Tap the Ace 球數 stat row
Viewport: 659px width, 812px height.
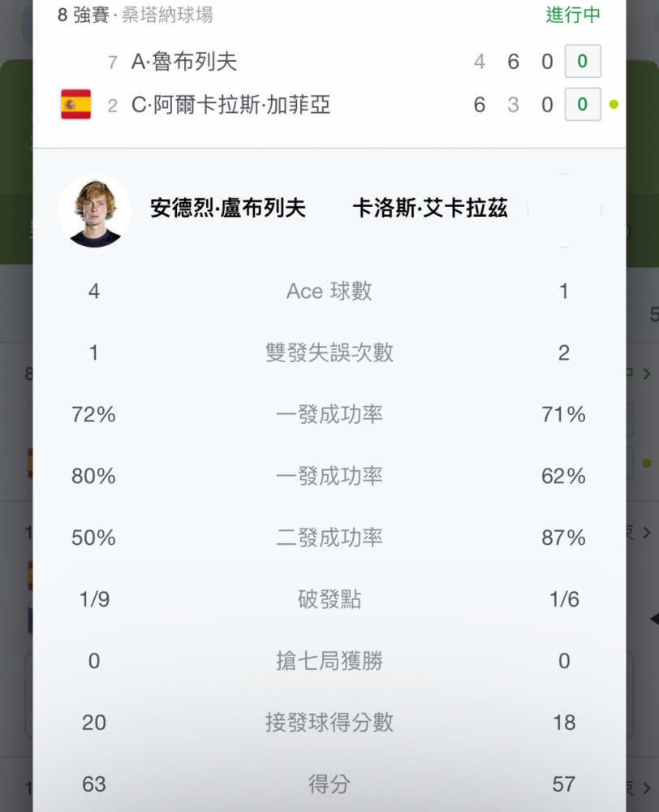point(329,291)
